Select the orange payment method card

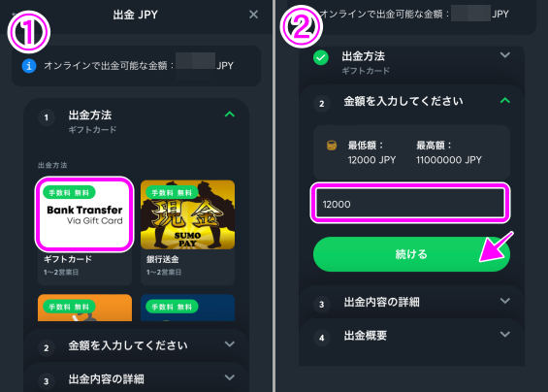click(85, 308)
